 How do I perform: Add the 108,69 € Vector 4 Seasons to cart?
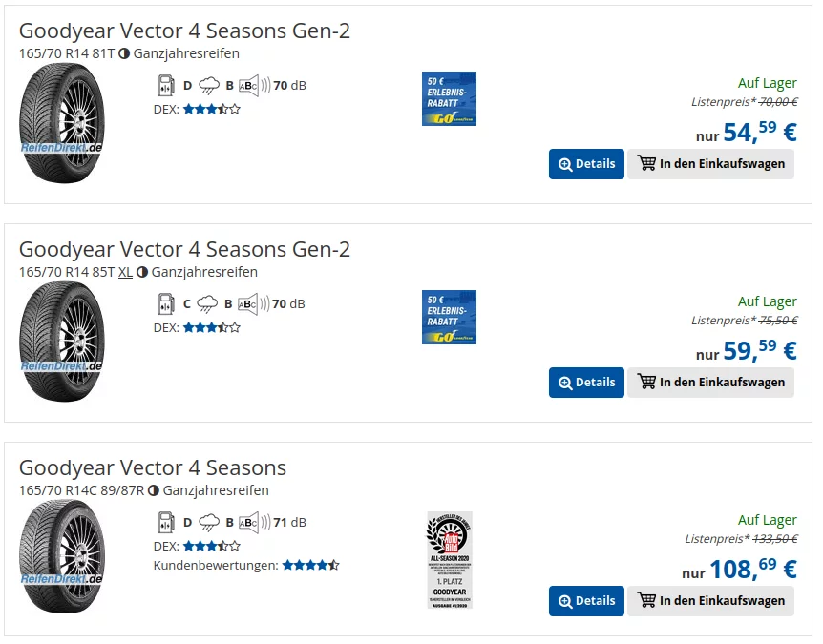[x=710, y=601]
